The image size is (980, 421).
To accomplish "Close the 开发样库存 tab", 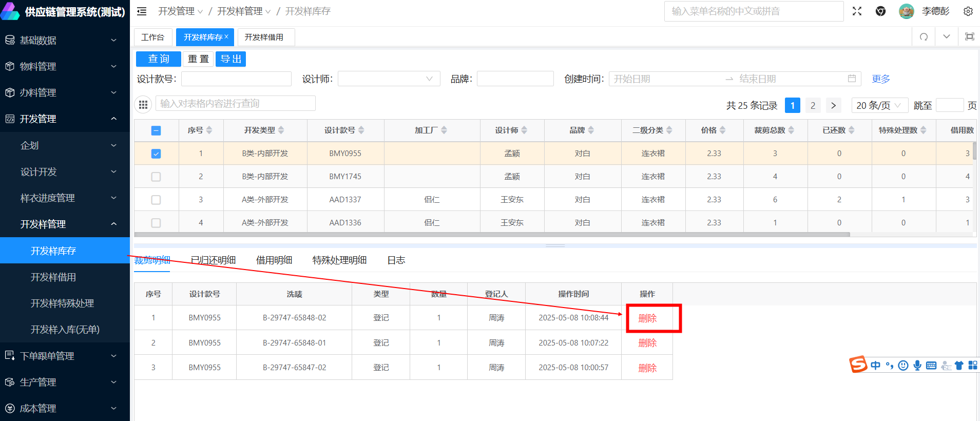I will [226, 36].
